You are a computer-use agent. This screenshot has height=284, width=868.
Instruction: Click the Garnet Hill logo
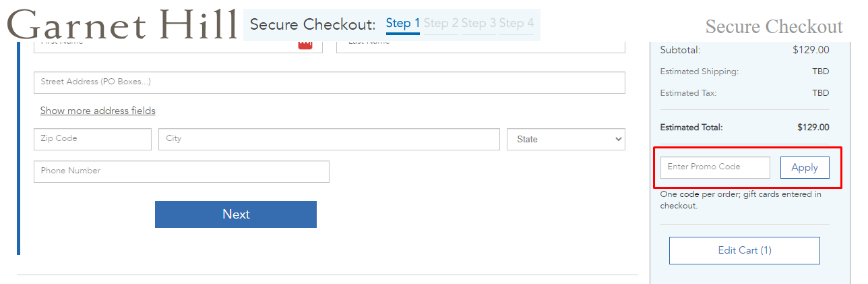click(123, 25)
